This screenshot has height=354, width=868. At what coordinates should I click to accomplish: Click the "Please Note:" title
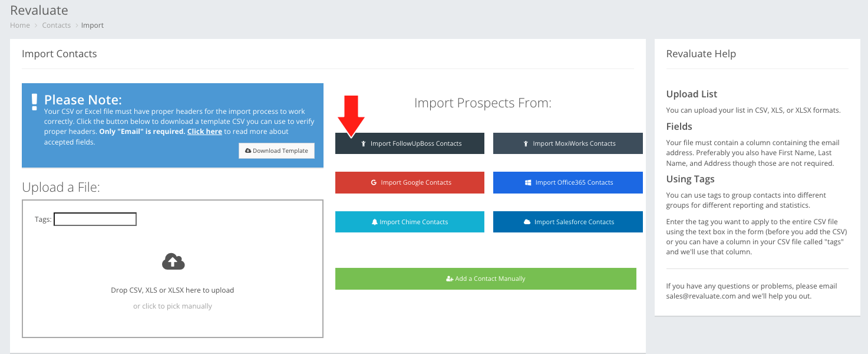(x=83, y=100)
